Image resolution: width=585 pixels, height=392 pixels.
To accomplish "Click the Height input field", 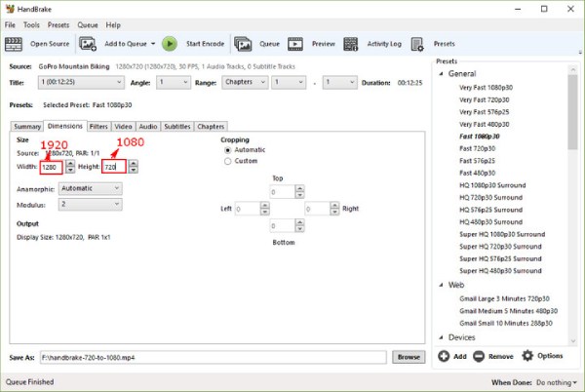I will pyautogui.click(x=114, y=167).
